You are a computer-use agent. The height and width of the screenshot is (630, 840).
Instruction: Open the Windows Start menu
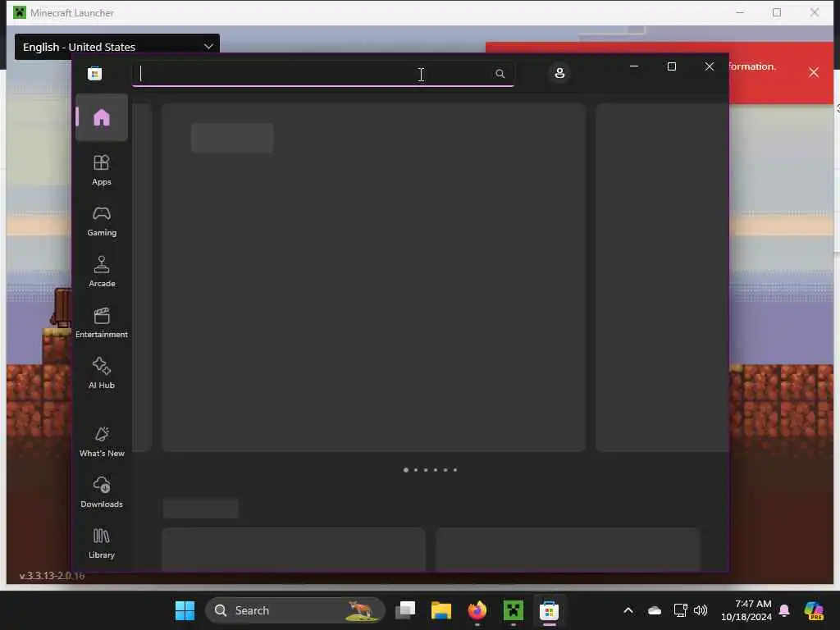[x=185, y=610]
